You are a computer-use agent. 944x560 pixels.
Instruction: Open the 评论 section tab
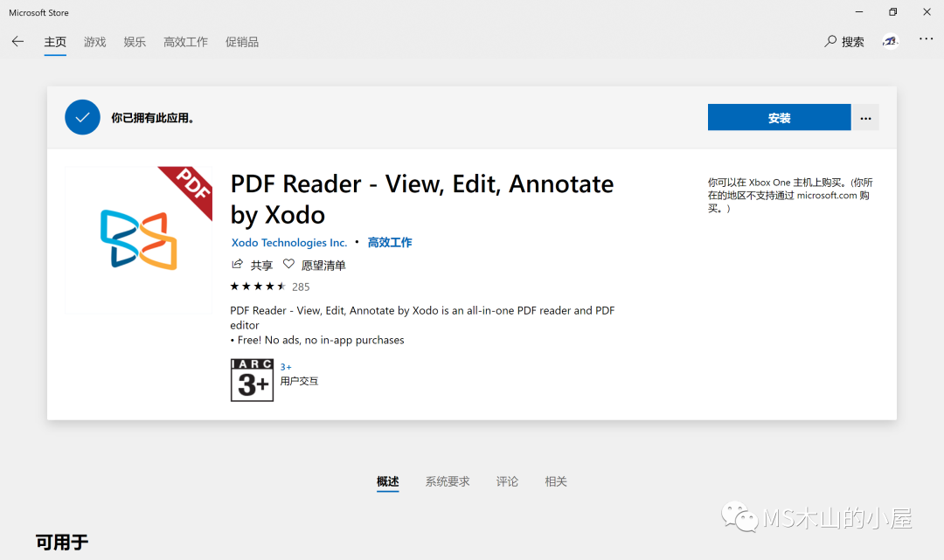507,481
